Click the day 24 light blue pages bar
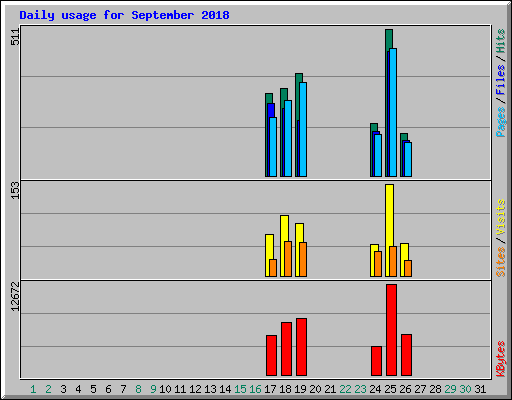 [x=378, y=155]
